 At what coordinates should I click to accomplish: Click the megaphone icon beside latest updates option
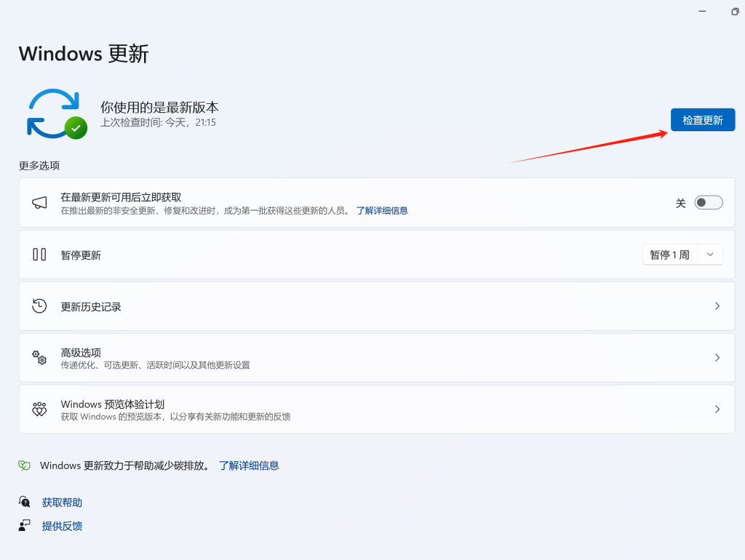click(x=38, y=202)
